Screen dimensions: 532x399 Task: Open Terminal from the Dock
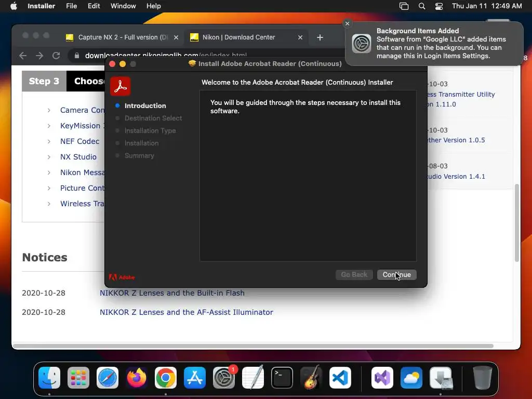click(x=282, y=378)
